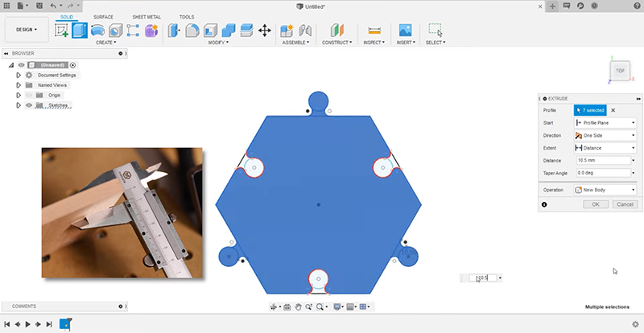Click the Fillet tool in Modify
This screenshot has height=333, width=644.
tap(192, 31)
